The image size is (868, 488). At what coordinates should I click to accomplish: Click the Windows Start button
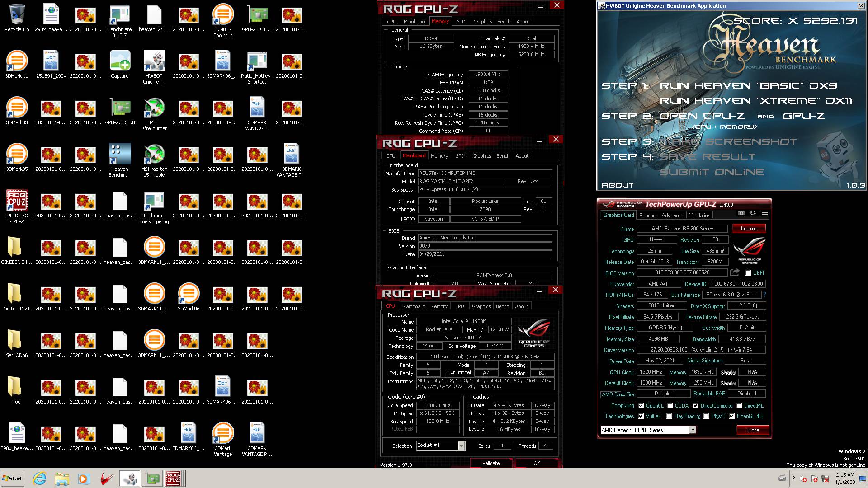(x=12, y=479)
